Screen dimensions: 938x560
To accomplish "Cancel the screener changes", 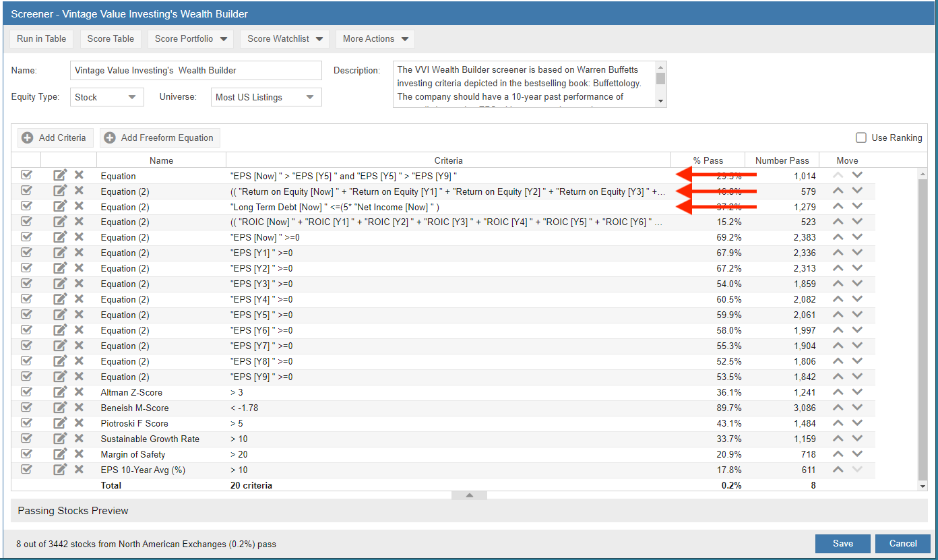I will pyautogui.click(x=903, y=544).
